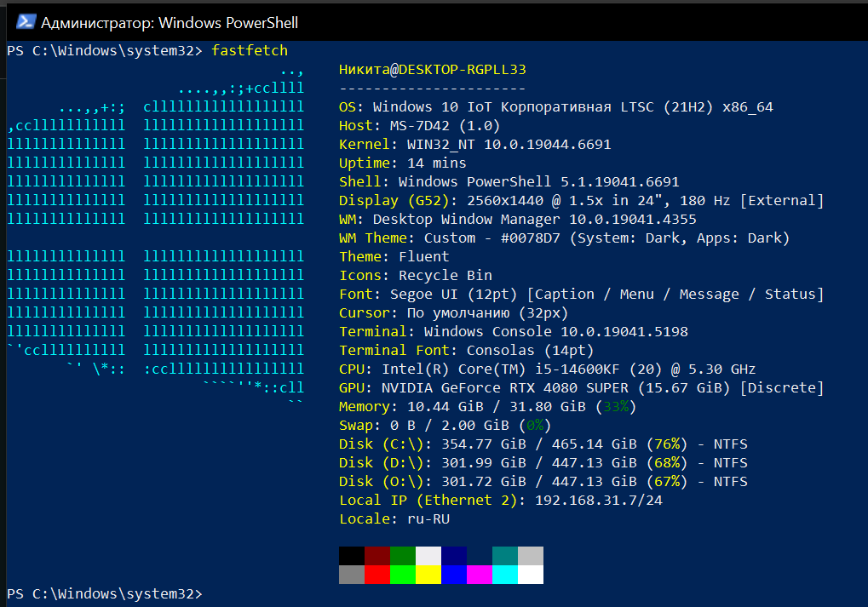Viewport: 868px width, 607px height.
Task: Click the Terminal line 'Windows Console 10.0.19041.5198'
Action: (x=513, y=331)
